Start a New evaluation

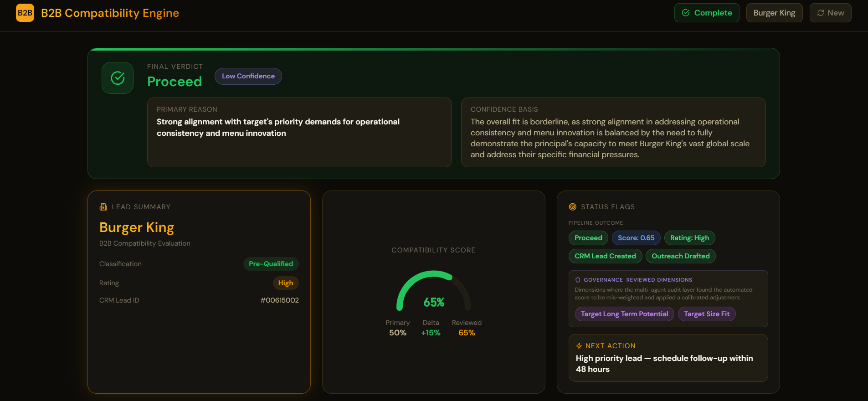point(830,13)
